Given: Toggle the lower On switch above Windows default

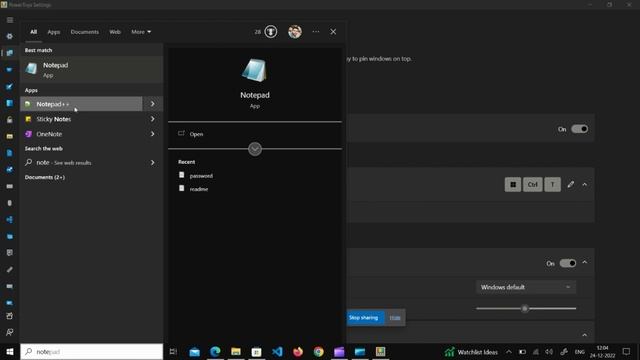Looking at the screenshot, I should [568, 263].
